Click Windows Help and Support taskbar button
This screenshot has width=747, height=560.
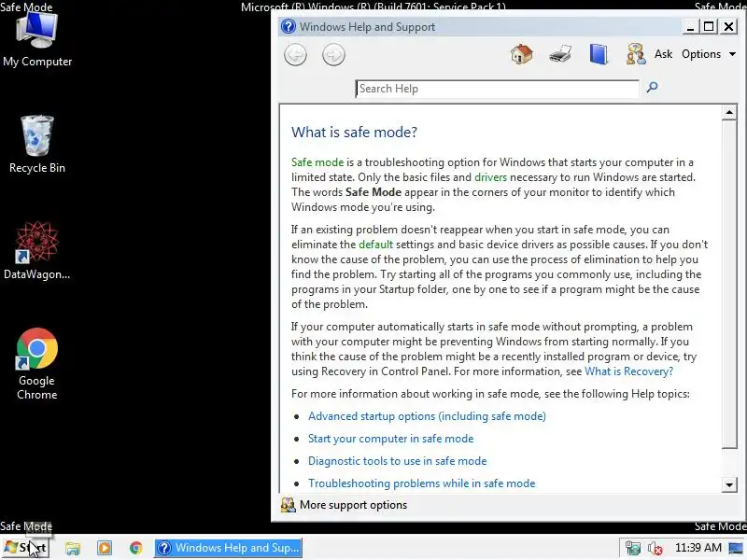pos(228,548)
